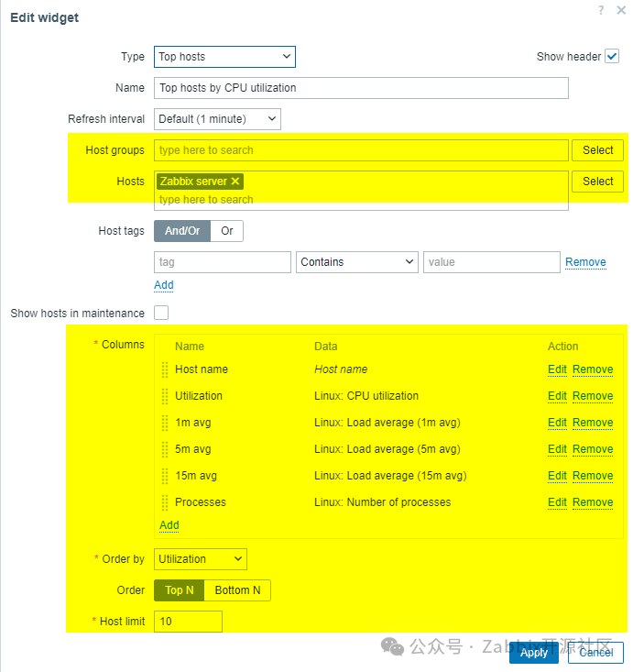Open the Order by Utilization dropdown
633x672 pixels.
pyautogui.click(x=201, y=559)
